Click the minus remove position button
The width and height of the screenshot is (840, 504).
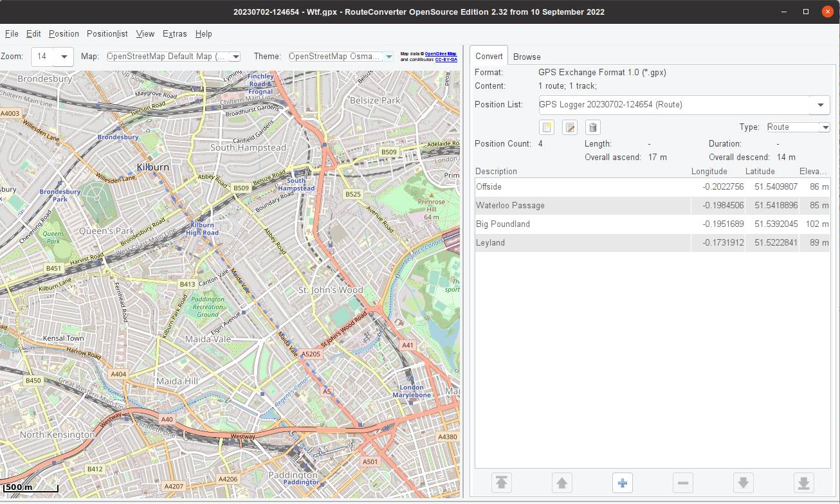coord(682,483)
